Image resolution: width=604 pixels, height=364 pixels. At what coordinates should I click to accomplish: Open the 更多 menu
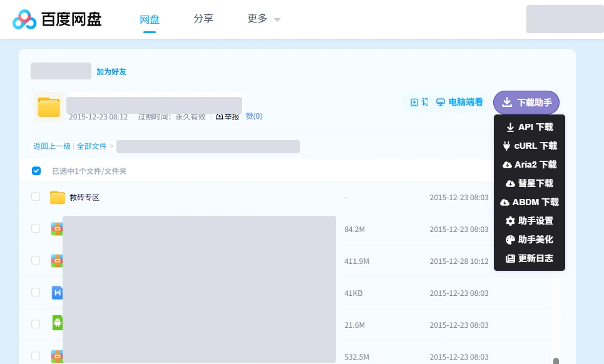point(257,19)
